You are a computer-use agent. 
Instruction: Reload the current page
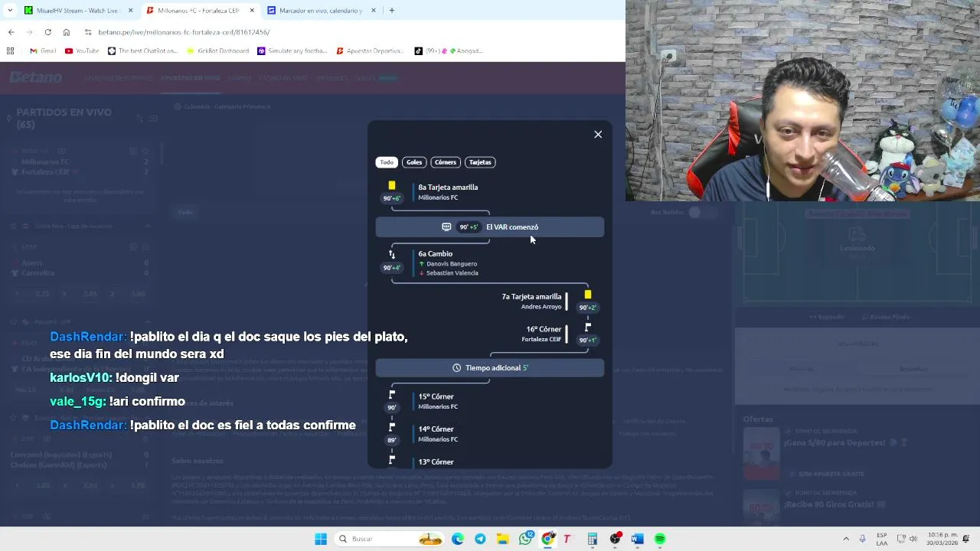pyautogui.click(x=47, y=32)
